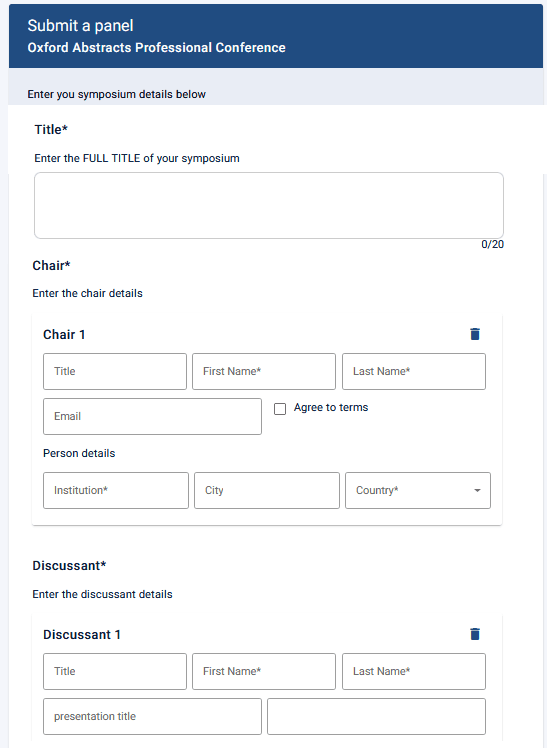Select the Chair 1 Email field

(x=152, y=416)
